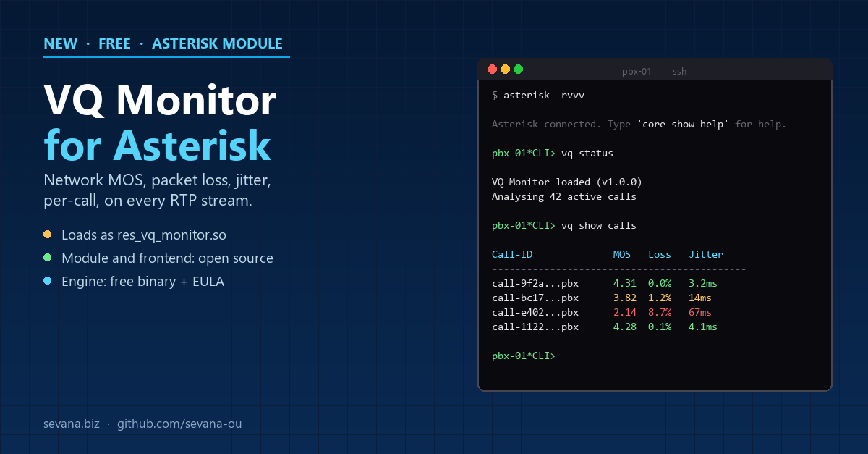
Task: Click call ID 'call-1122...pbx'
Action: pyautogui.click(x=535, y=327)
